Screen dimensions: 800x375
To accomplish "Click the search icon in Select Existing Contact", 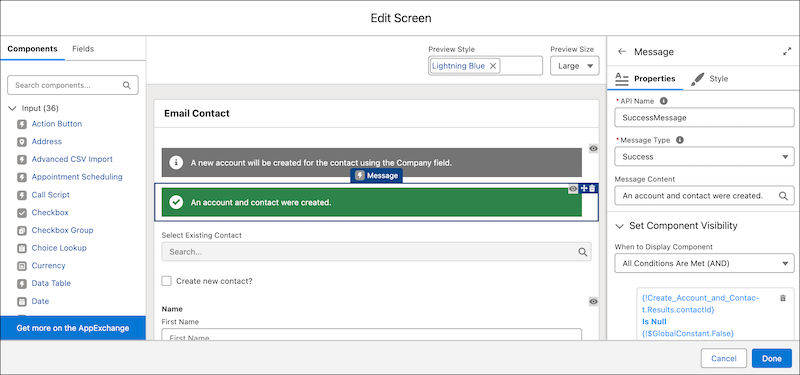I will click(582, 252).
